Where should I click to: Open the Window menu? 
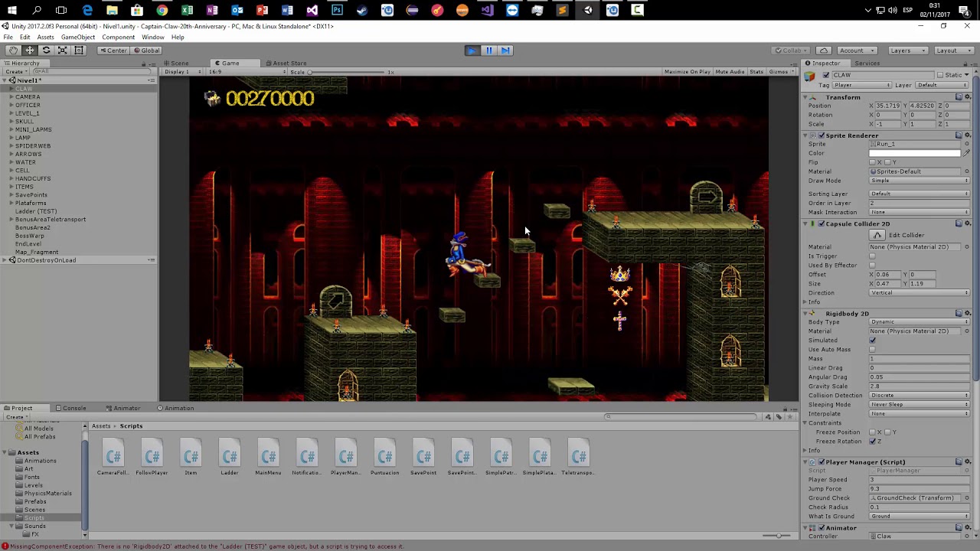pyautogui.click(x=152, y=37)
